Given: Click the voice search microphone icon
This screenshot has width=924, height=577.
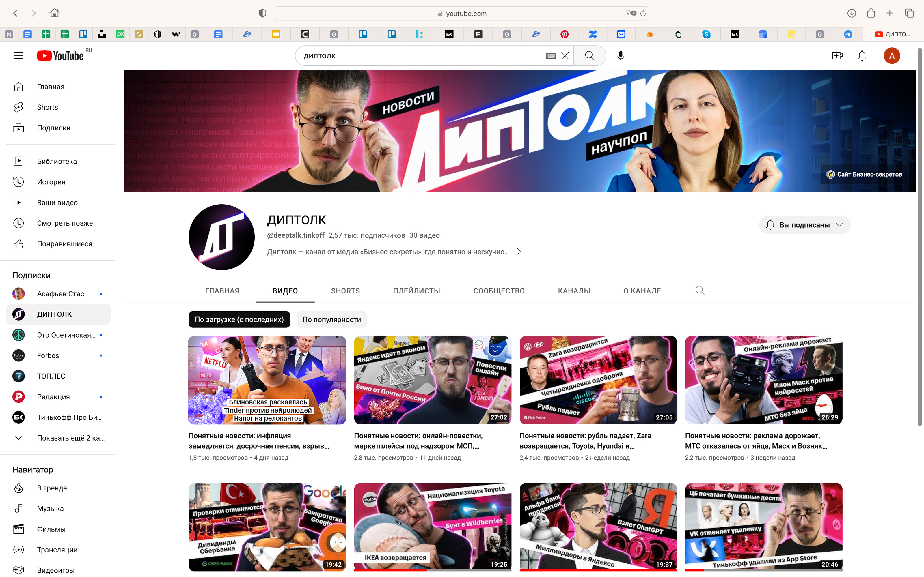Looking at the screenshot, I should 621,56.
